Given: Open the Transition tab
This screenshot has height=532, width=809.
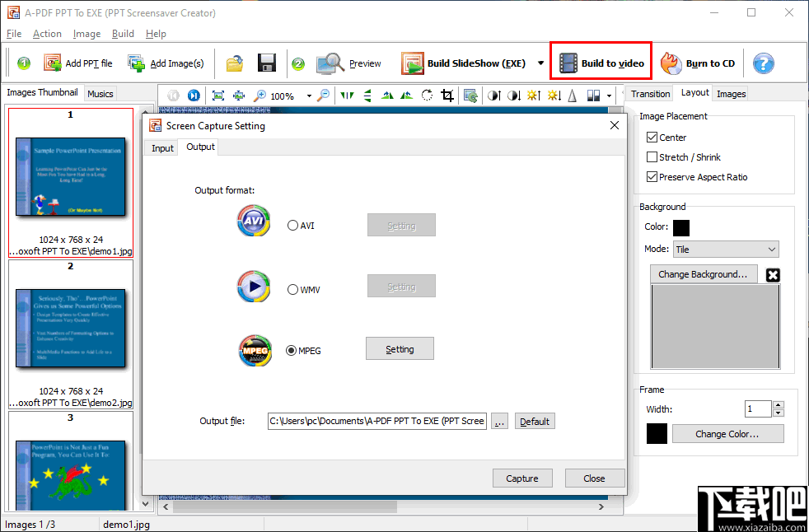Looking at the screenshot, I should pyautogui.click(x=650, y=93).
